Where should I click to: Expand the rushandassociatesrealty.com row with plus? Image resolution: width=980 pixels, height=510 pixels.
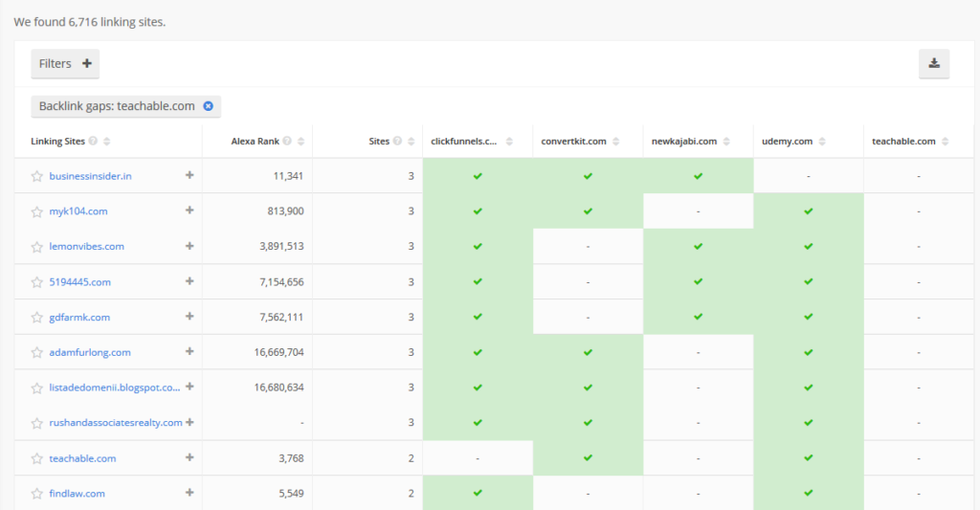click(x=189, y=422)
